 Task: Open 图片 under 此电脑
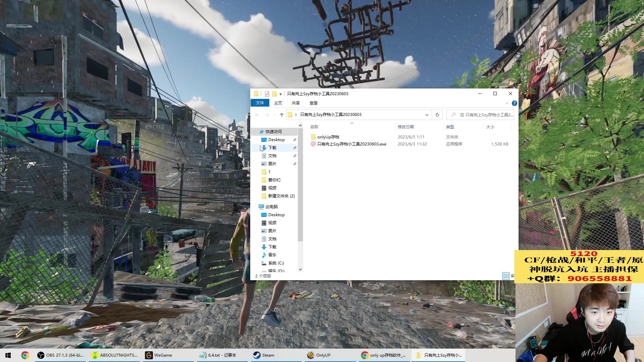tap(272, 231)
